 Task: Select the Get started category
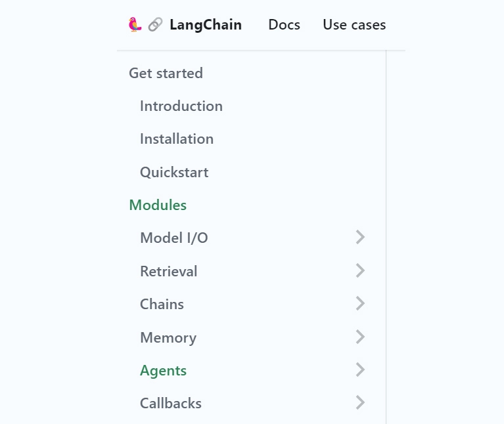tap(166, 73)
